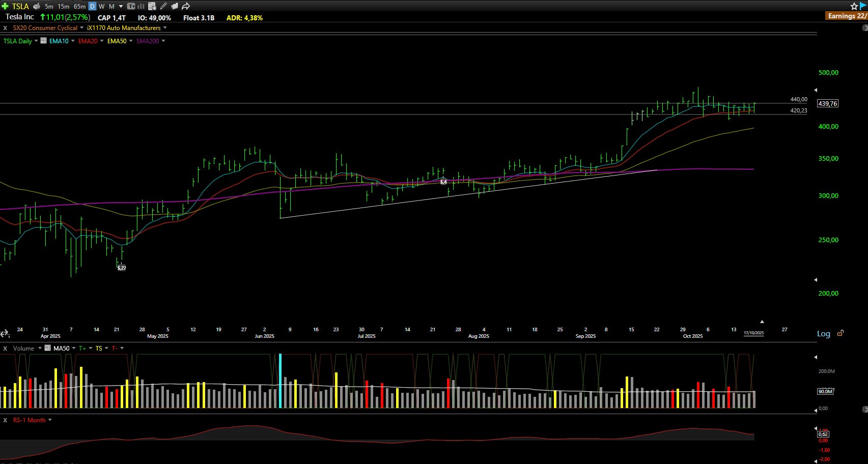Click the CAP 1,4T market cap text
Viewport: 868px width, 464px height.
pos(111,18)
